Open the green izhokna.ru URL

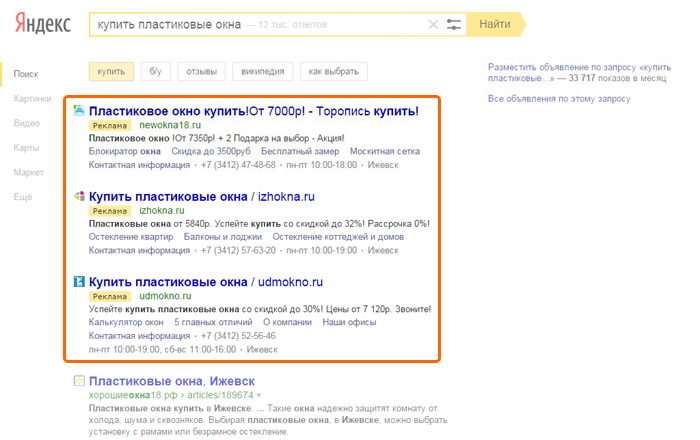point(162,210)
